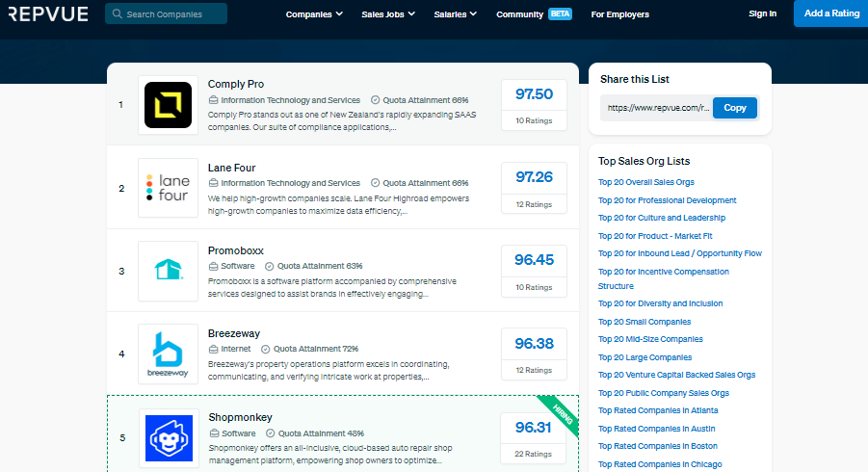The width and height of the screenshot is (868, 472).
Task: Click the 97.50 score for Comply Pro
Action: 534,94
